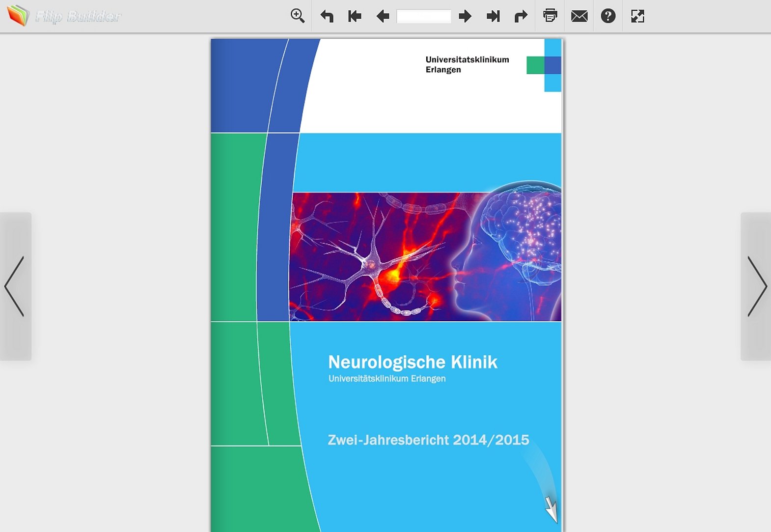Go to the previous page using toolbar arrow
The width and height of the screenshot is (771, 532).
click(x=383, y=16)
